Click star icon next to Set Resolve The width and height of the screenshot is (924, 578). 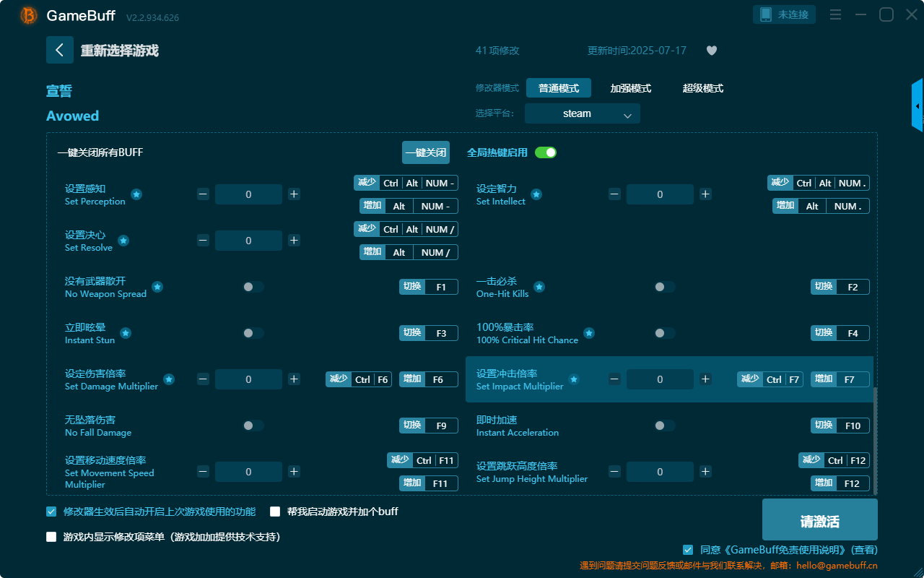(x=123, y=241)
